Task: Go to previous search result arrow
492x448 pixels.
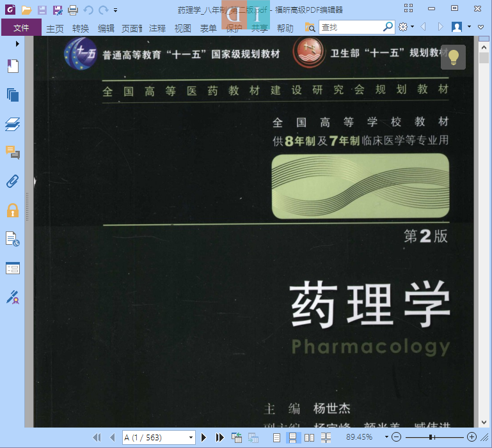Action: [x=423, y=27]
